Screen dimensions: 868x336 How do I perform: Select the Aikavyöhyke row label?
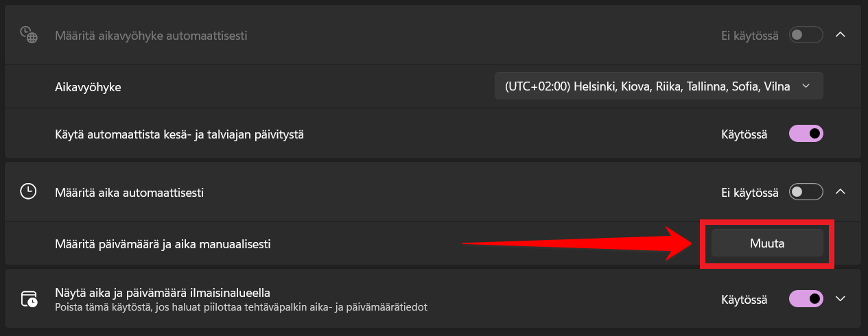[x=88, y=87]
